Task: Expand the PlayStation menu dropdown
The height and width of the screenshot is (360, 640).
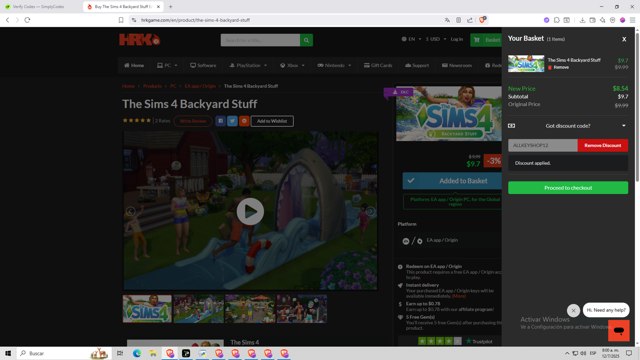Action: pos(248,65)
